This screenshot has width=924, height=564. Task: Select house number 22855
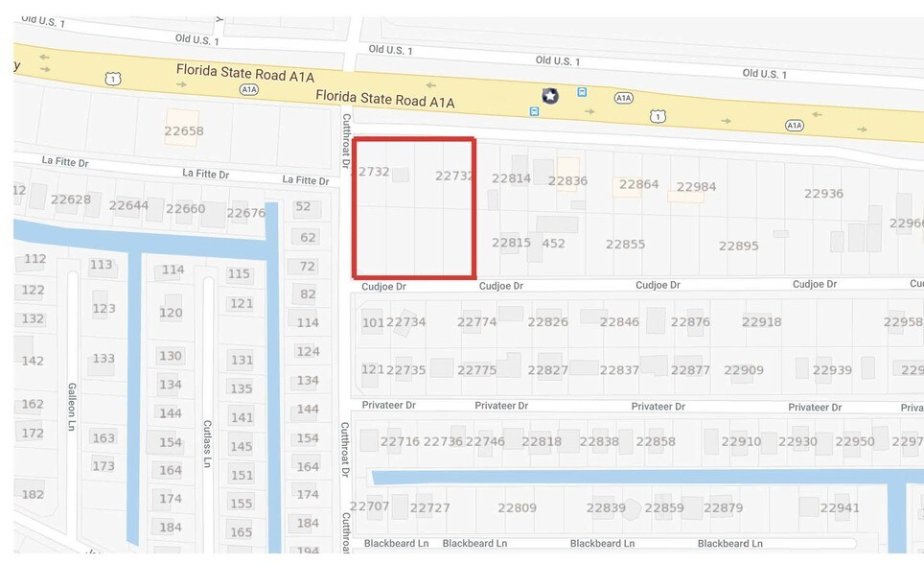pos(625,245)
